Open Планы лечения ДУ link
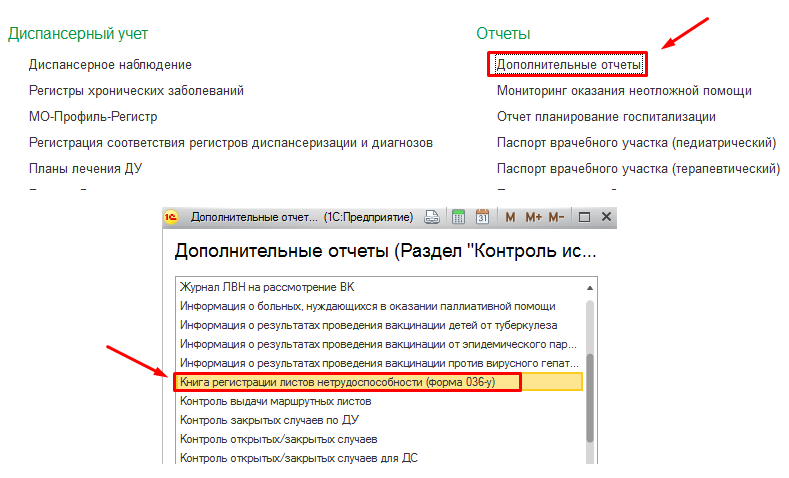Image resolution: width=789 pixels, height=478 pixels. coord(85,169)
